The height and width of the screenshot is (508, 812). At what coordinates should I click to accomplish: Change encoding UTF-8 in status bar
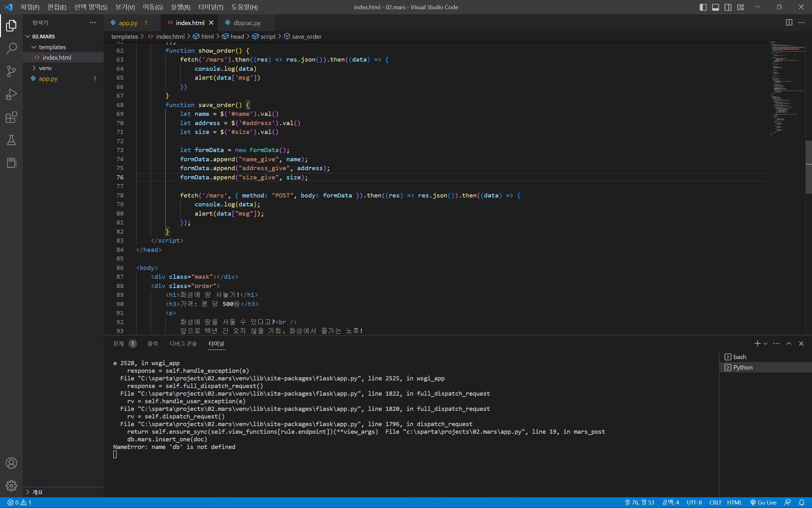[694, 502]
